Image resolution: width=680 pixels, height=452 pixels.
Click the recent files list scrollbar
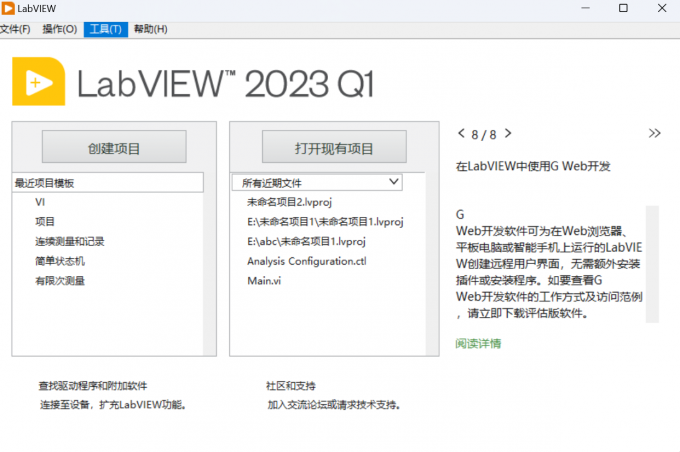point(432,264)
